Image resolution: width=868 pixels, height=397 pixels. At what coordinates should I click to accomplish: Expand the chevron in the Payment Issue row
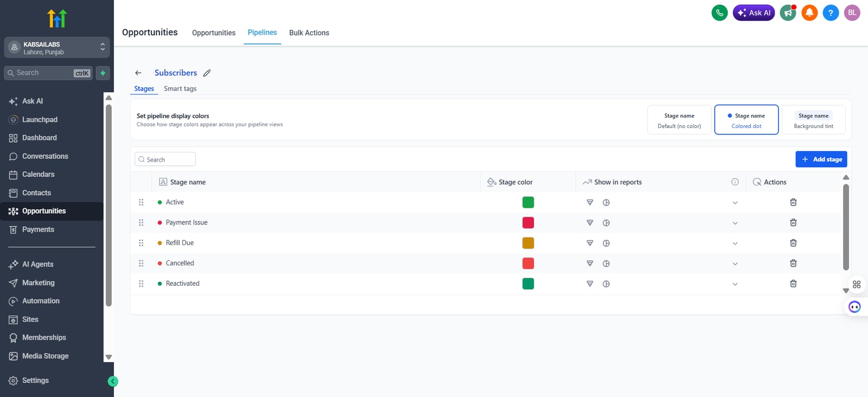tap(735, 223)
